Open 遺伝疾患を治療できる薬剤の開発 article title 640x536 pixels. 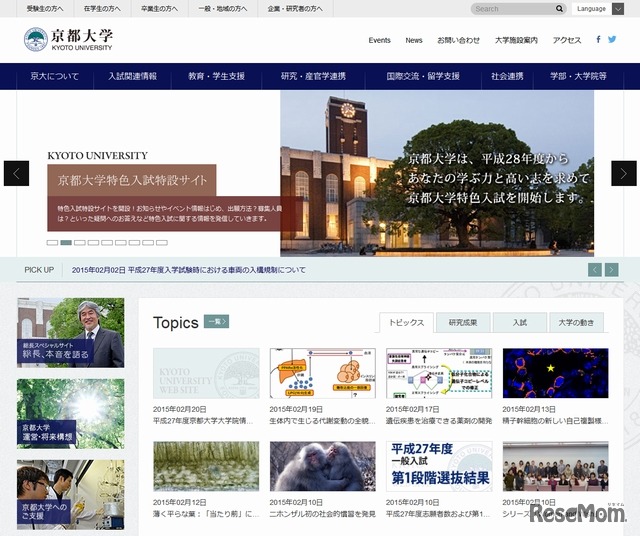pos(439,420)
